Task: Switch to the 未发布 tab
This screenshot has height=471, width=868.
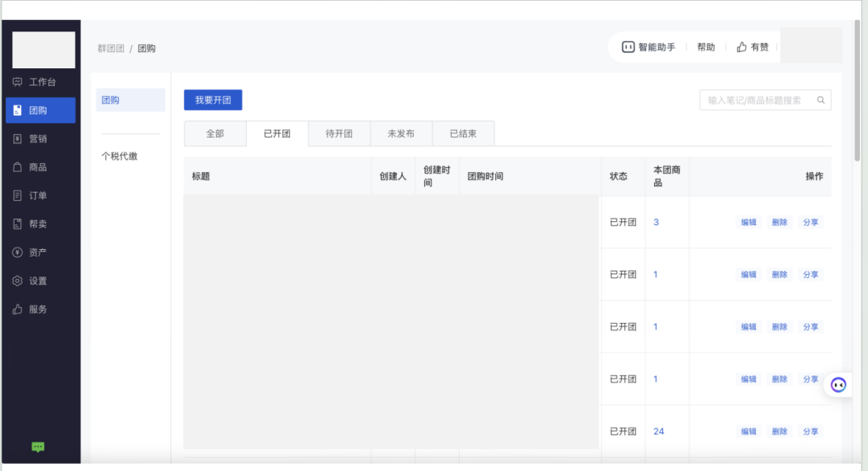Action: pos(401,133)
